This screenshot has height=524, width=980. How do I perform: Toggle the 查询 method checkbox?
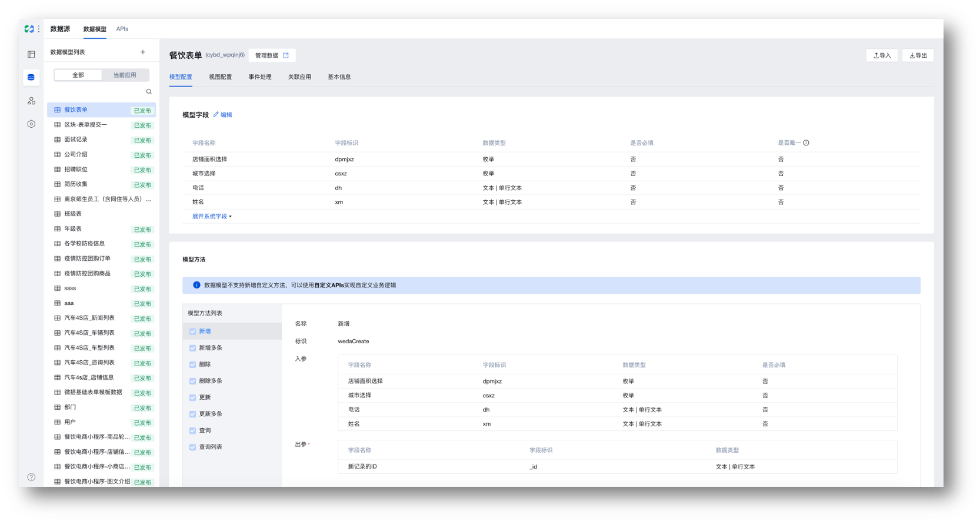click(x=192, y=430)
